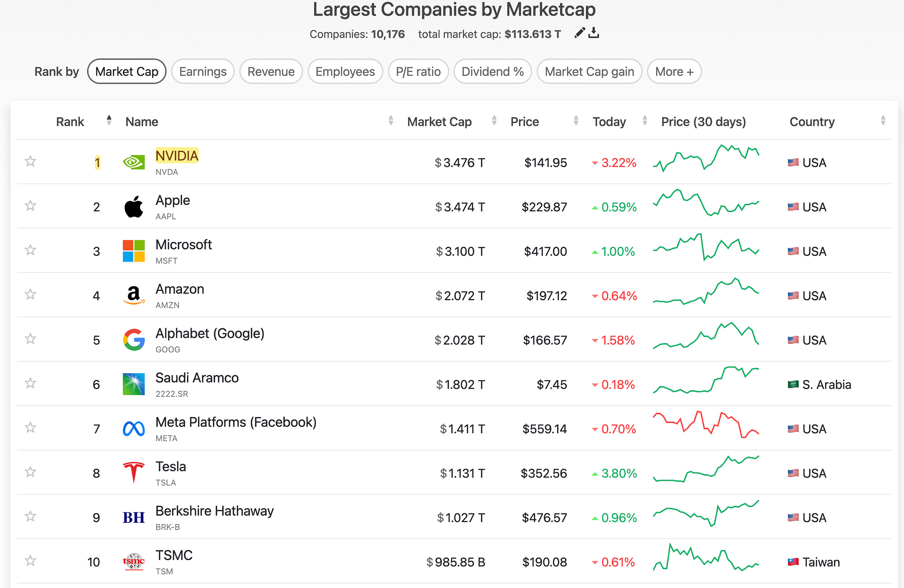Open the NVIDIA company link
Viewport: 904px width, 588px height.
coord(177,156)
